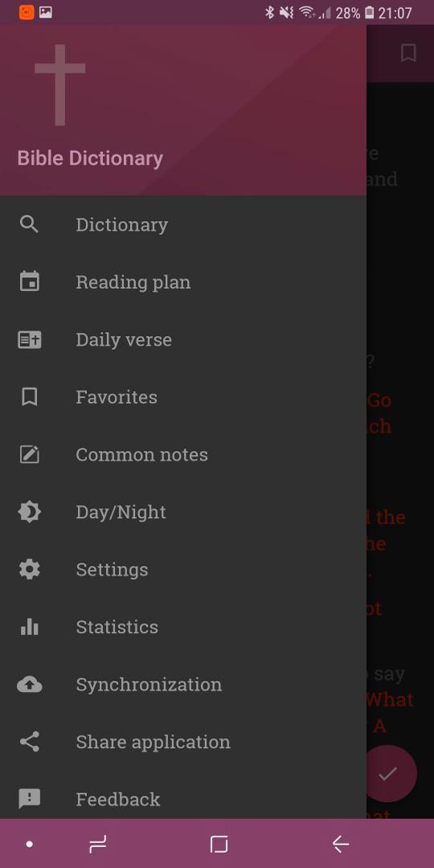Tap the Android back navigation arrow
The height and width of the screenshot is (868, 434).
[x=341, y=844]
